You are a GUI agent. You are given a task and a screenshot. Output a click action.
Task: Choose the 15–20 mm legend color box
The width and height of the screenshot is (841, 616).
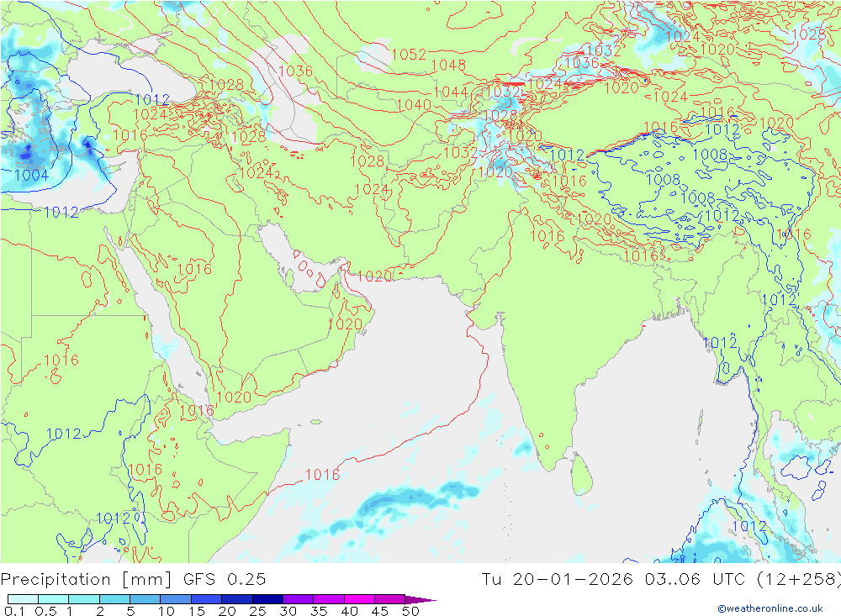pos(207,599)
